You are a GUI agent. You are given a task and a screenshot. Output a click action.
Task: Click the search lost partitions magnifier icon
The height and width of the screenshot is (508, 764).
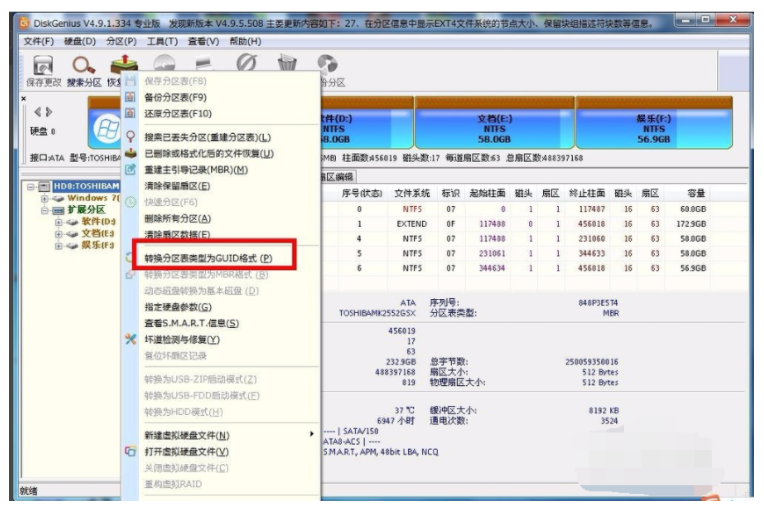(130, 137)
